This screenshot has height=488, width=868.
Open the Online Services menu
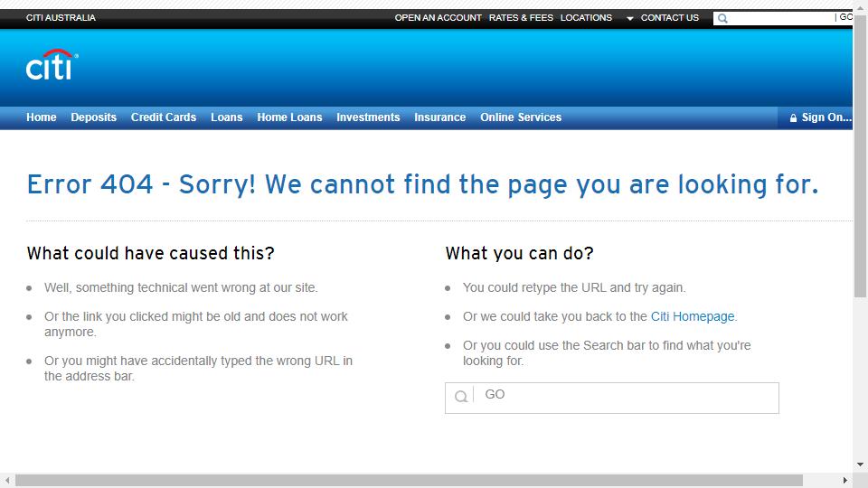point(521,117)
